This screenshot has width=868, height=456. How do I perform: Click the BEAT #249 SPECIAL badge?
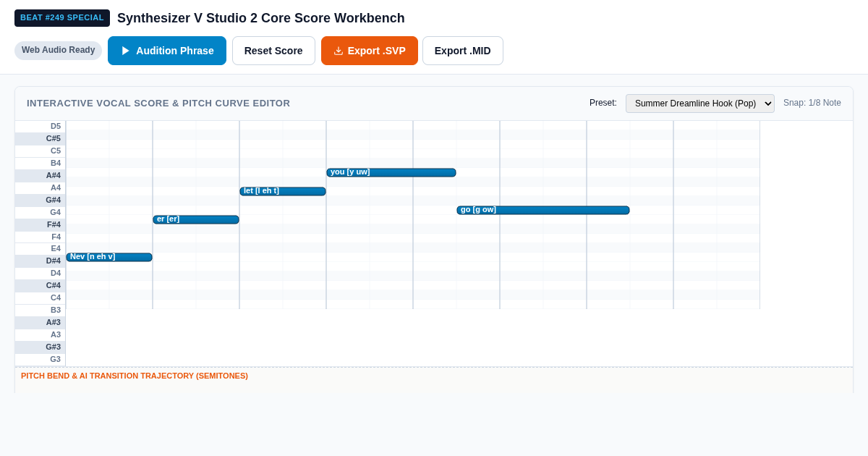[62, 18]
